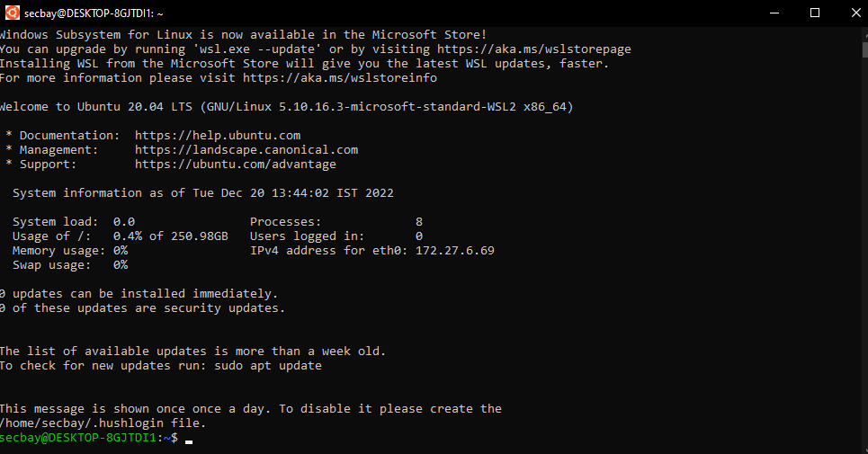This screenshot has width=868, height=454.
Task: Click the https://help.ubuntu.com documentation URL
Action: point(218,136)
